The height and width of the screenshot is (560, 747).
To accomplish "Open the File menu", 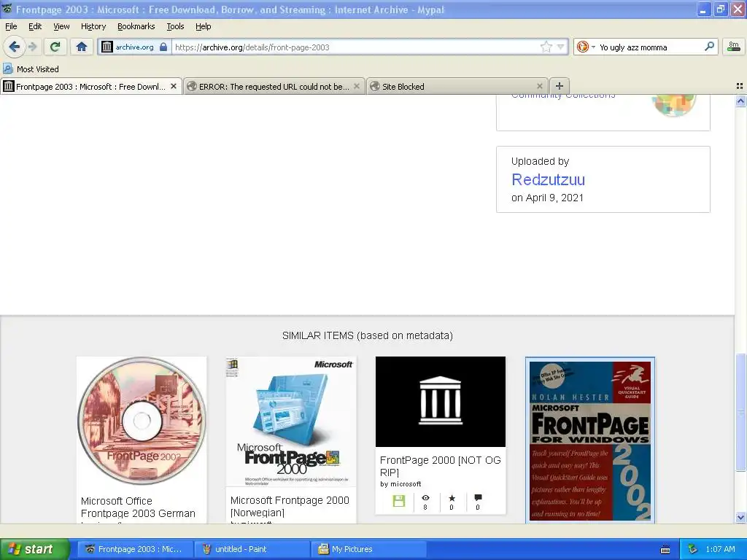I will coord(11,26).
